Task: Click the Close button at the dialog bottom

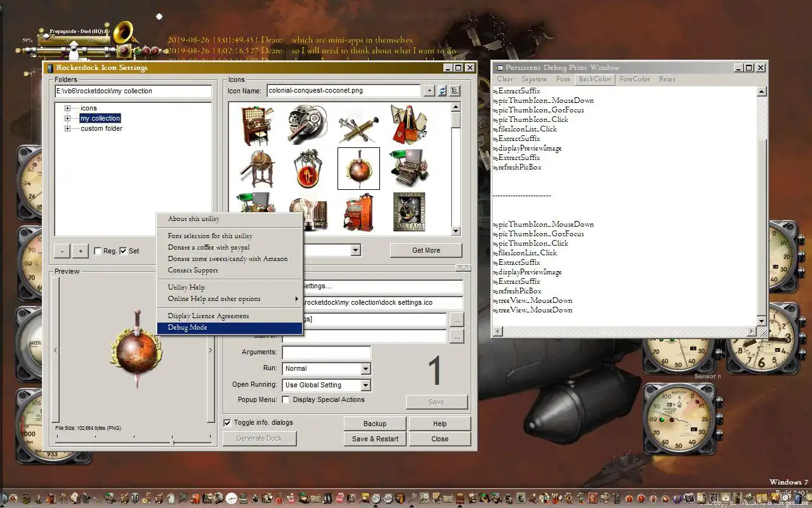Action: pos(440,439)
